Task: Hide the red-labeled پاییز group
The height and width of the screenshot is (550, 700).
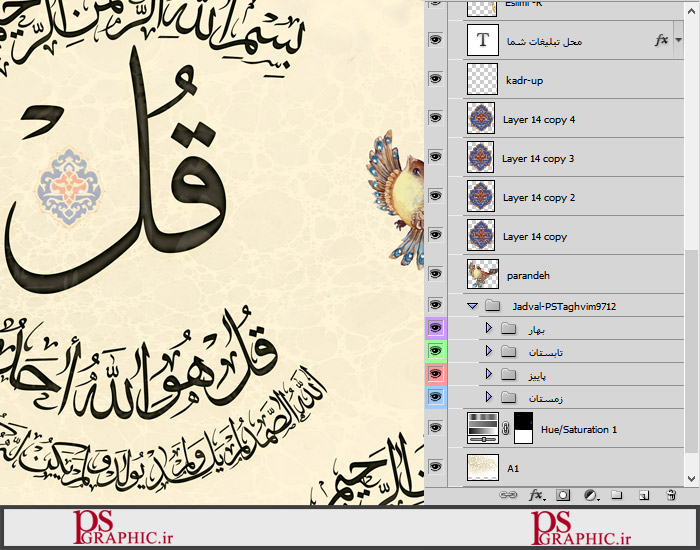Action: (435, 374)
